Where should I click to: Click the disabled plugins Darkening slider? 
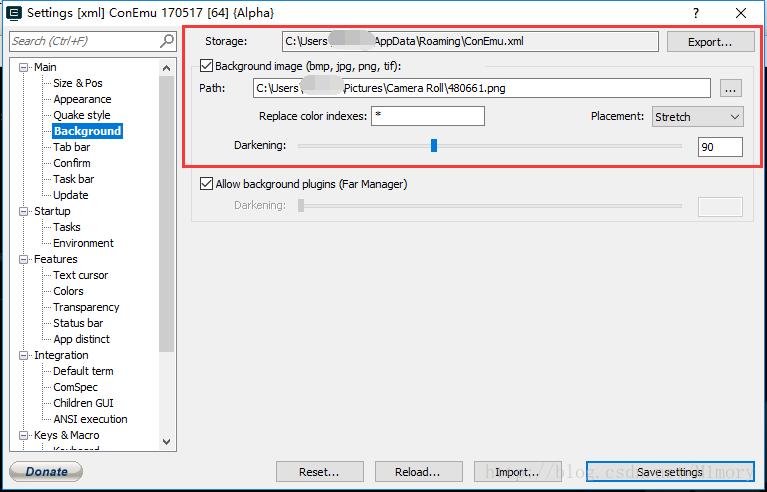490,205
